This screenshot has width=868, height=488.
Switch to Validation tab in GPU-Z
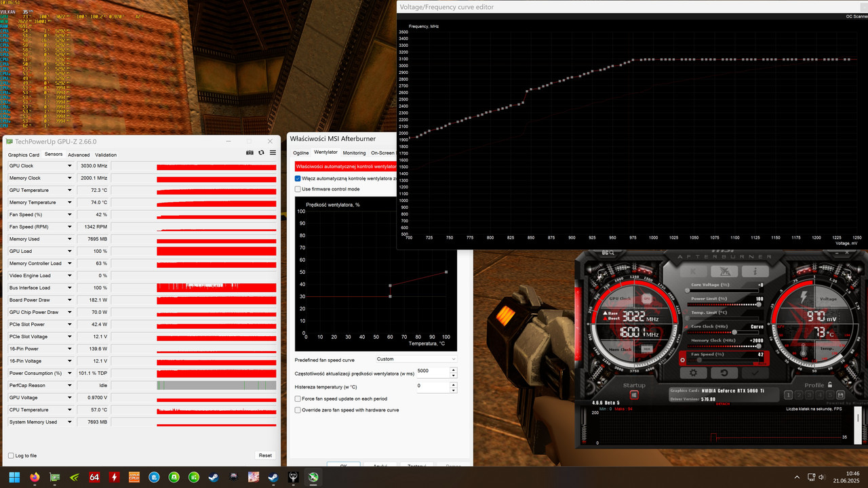[106, 155]
